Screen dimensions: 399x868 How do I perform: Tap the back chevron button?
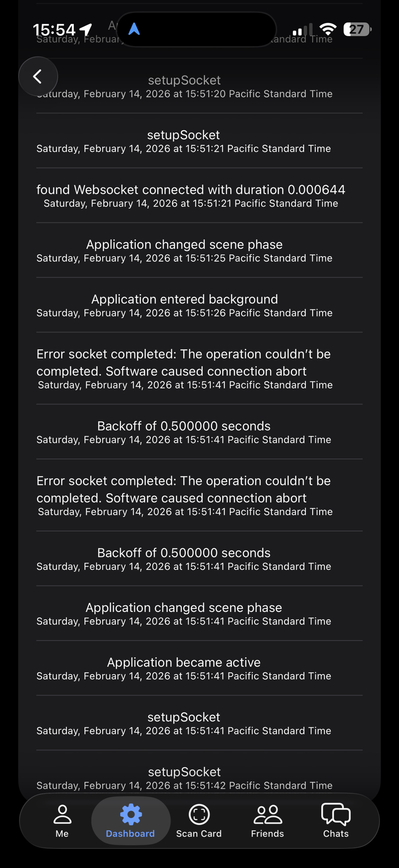[x=38, y=76]
